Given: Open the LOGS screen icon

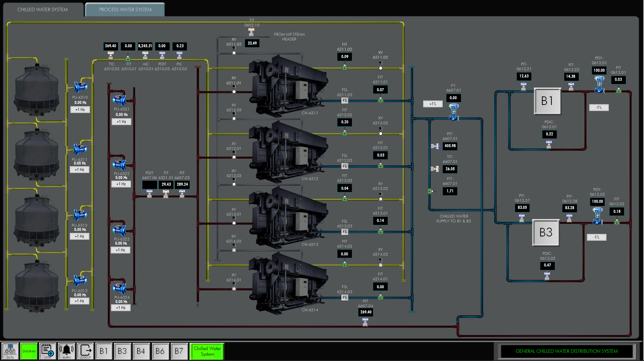Looking at the screenshot, I should point(47,351).
